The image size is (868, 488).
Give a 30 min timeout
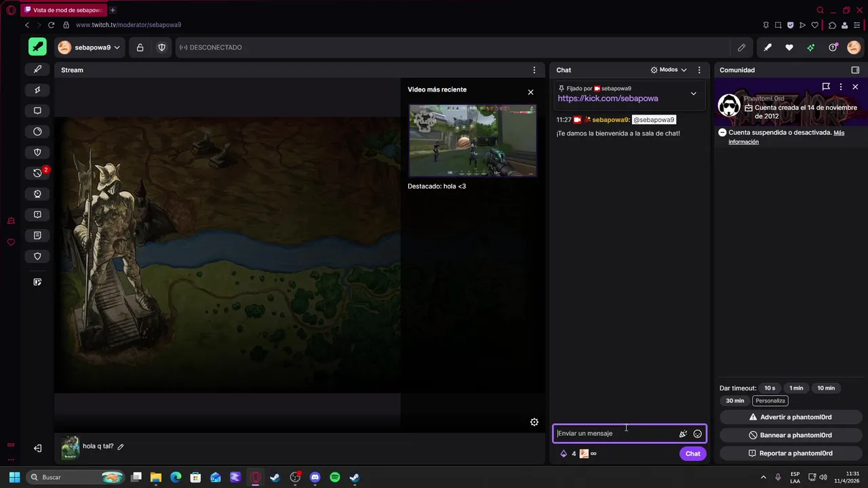[734, 401]
